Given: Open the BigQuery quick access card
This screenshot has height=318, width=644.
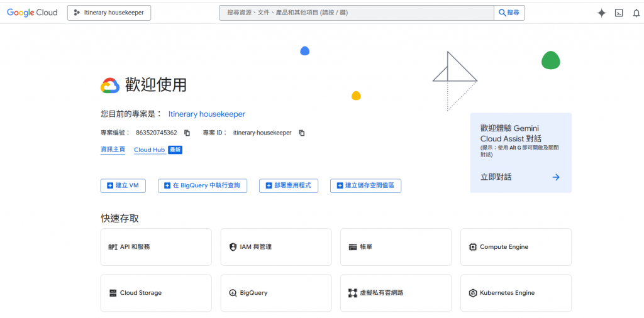Looking at the screenshot, I should [276, 293].
